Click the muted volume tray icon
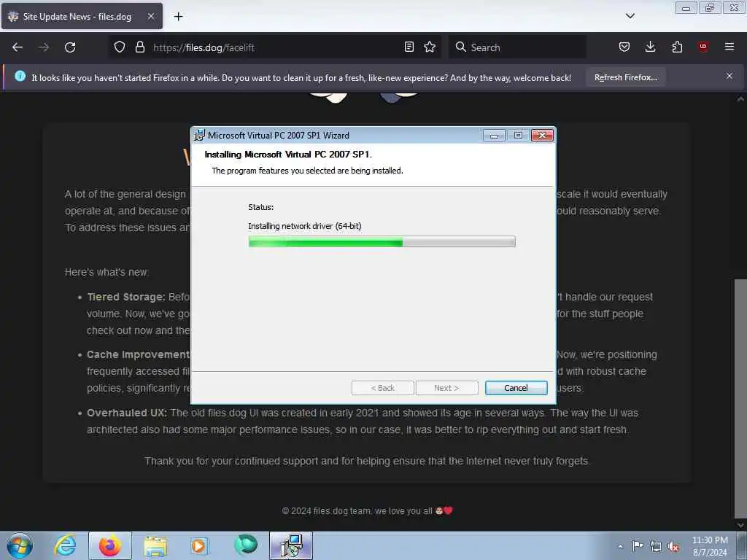Image resolution: width=747 pixels, height=560 pixels. coord(673,547)
